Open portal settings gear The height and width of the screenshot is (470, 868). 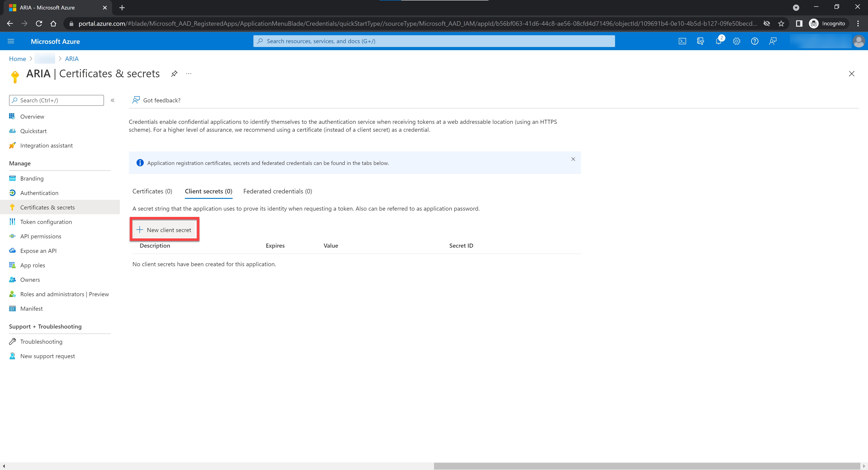point(737,41)
